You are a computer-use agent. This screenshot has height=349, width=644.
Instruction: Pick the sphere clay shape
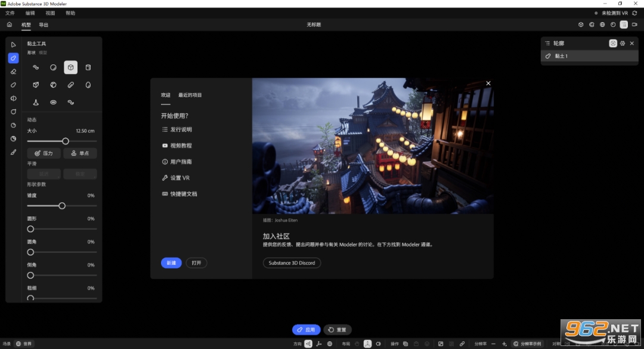click(x=53, y=67)
